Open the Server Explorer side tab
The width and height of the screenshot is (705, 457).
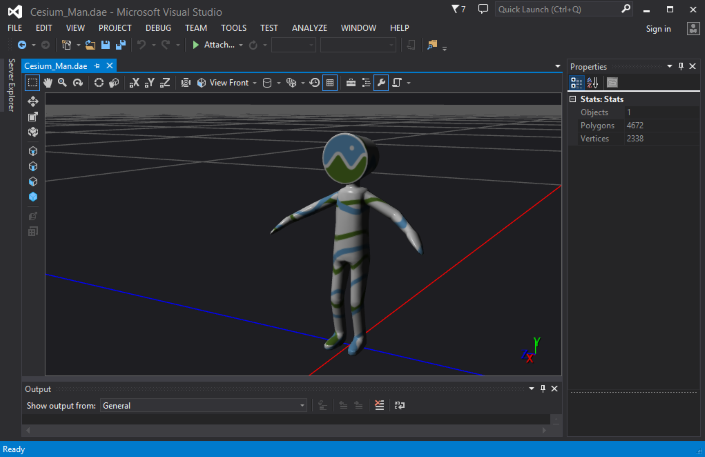tap(11, 85)
